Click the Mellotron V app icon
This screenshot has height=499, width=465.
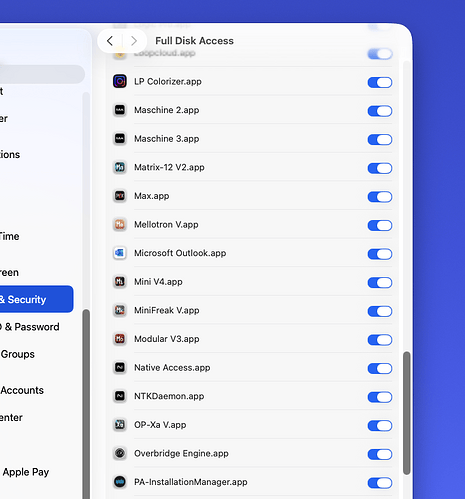coord(120,225)
